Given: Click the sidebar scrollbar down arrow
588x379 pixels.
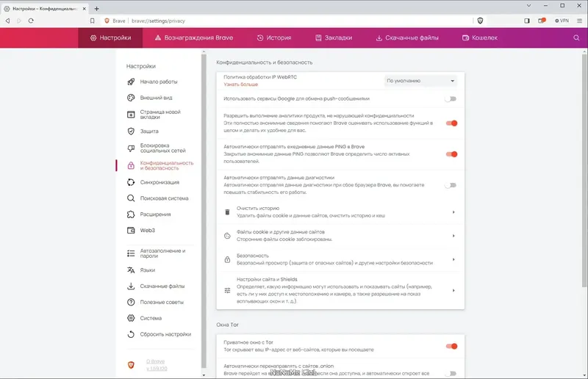Looking at the screenshot, I should (204, 375).
